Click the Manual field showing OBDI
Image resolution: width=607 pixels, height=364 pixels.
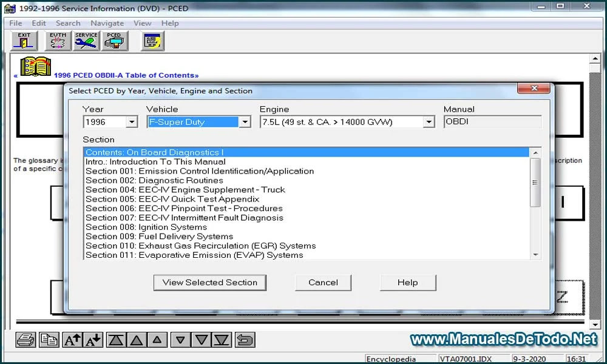coord(492,122)
